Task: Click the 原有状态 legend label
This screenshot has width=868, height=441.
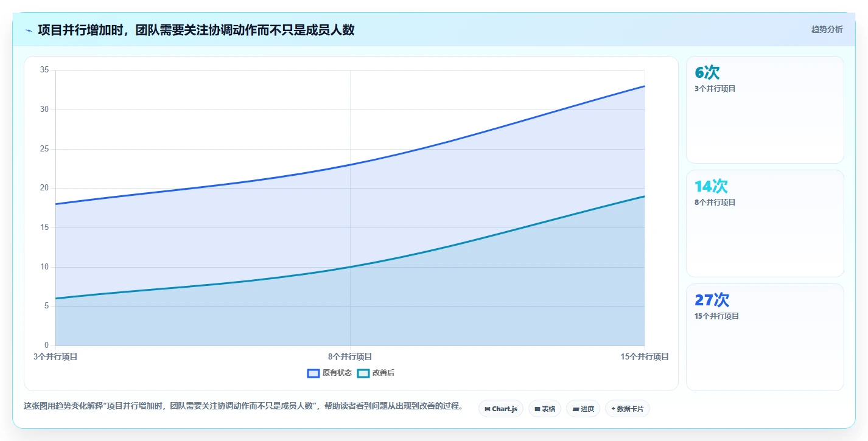Action: [x=337, y=373]
